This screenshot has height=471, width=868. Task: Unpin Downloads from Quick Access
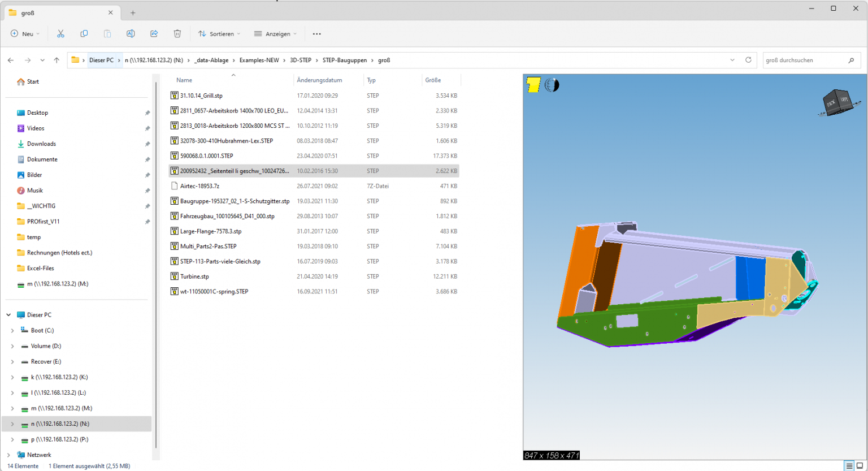click(x=147, y=144)
